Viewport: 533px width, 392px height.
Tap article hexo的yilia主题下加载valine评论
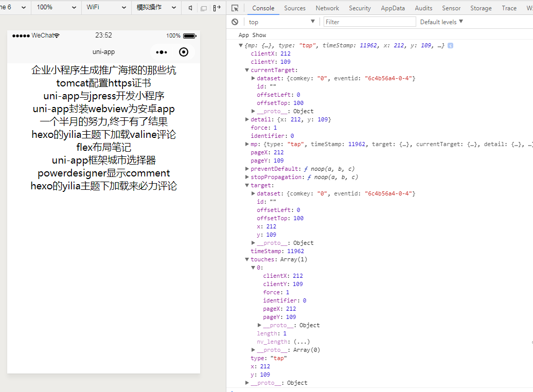104,135
